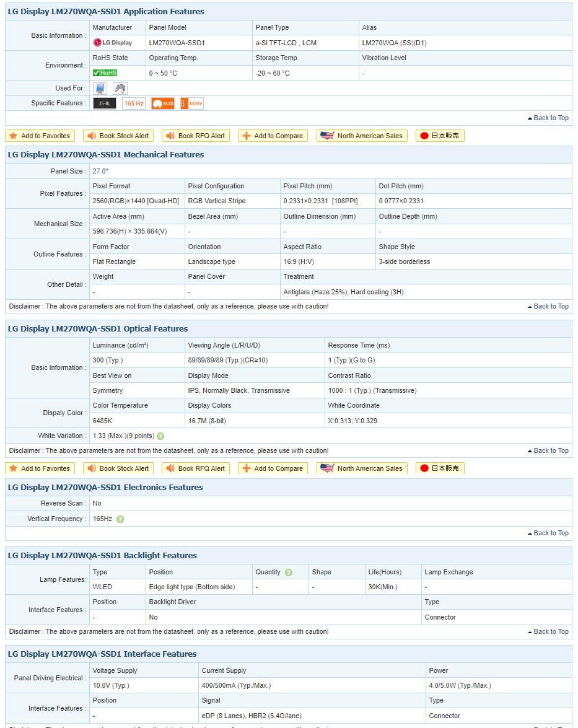Go Back to Top from Application Features
Image resolution: width=578 pixels, height=728 pixels.
(x=548, y=118)
